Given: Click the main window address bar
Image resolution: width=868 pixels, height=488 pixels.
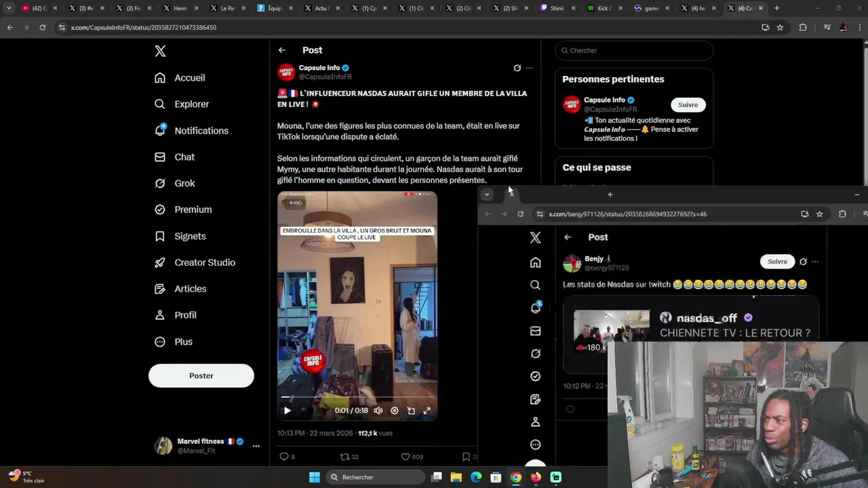Looking at the screenshot, I should coord(407,27).
